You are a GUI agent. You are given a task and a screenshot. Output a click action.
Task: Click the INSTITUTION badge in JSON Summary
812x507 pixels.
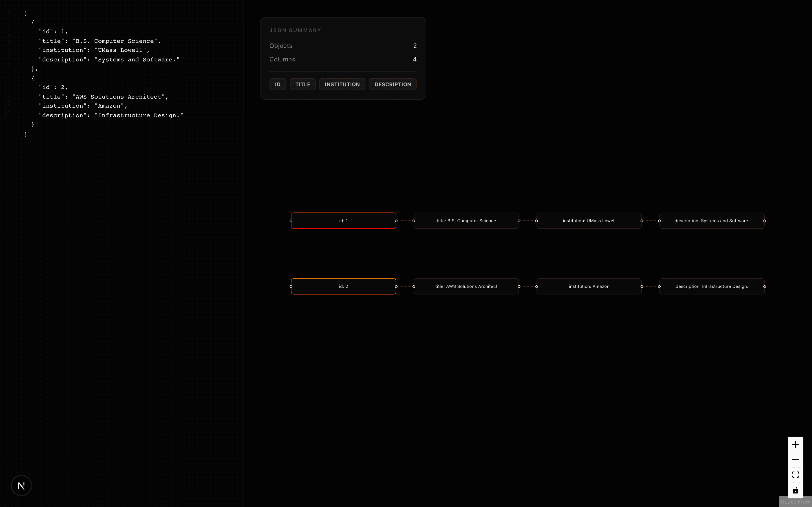click(342, 84)
